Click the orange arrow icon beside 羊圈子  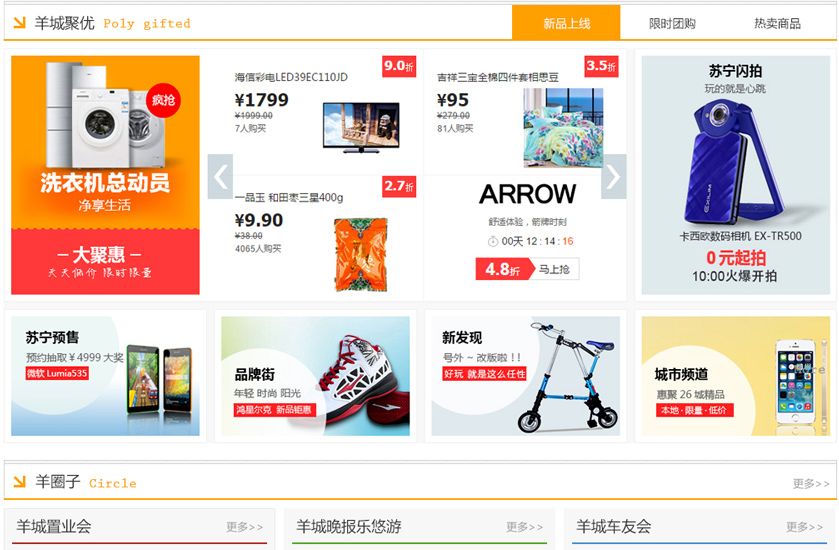(x=19, y=482)
